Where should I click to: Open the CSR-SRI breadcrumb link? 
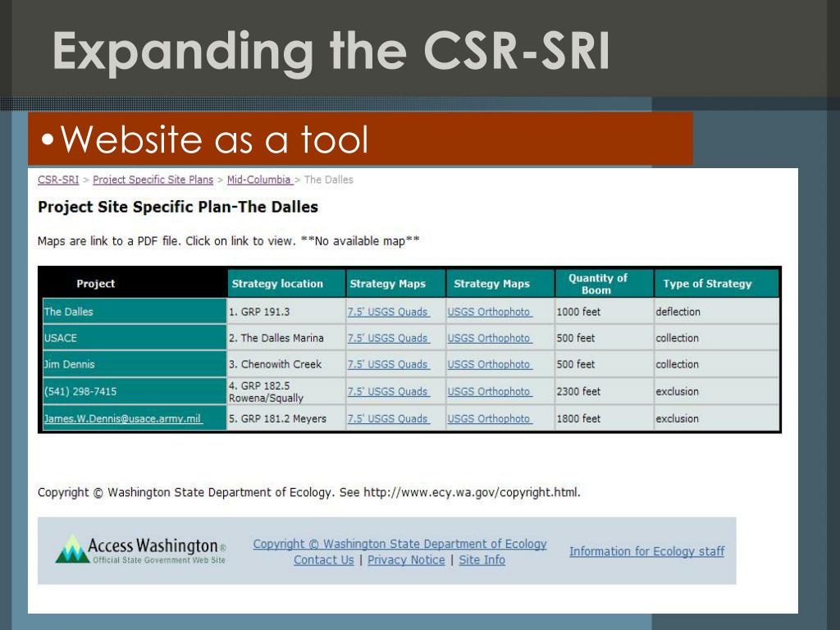coord(58,180)
